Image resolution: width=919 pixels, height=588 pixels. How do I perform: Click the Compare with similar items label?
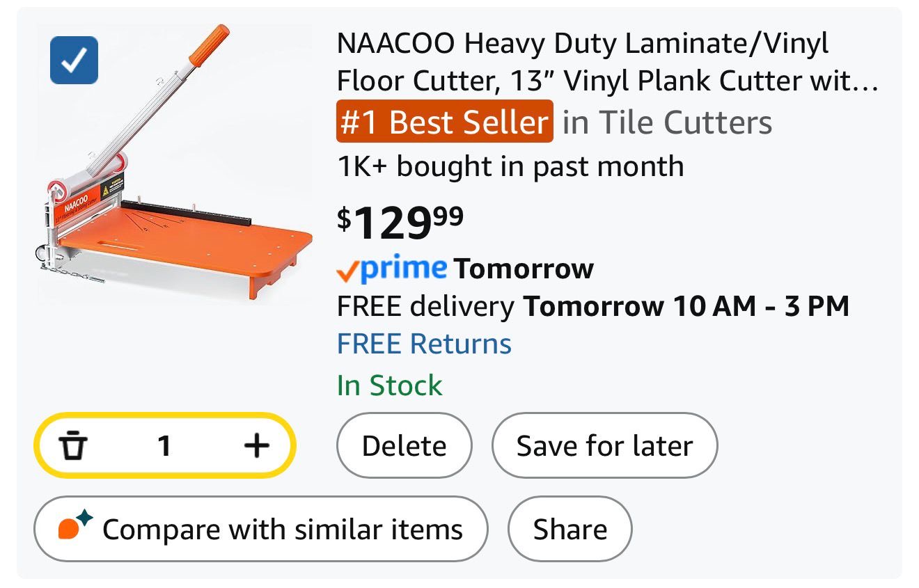pyautogui.click(x=282, y=530)
